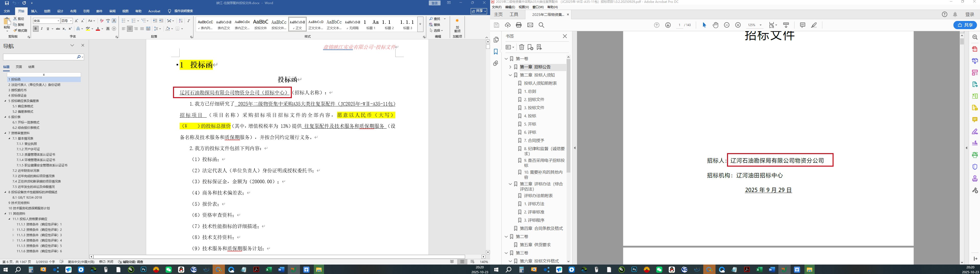980x274 pixels.
Task: Clear all formatting with the eraser icon
Action: (x=101, y=20)
